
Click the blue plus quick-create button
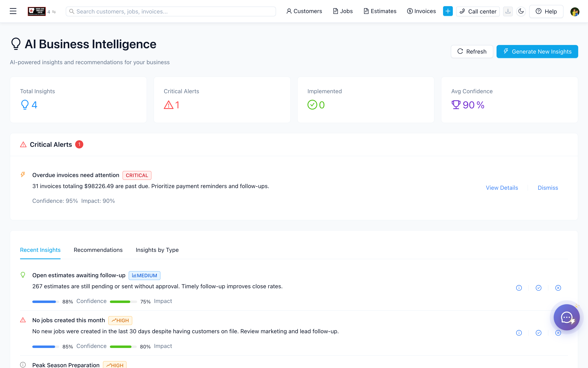pyautogui.click(x=448, y=11)
